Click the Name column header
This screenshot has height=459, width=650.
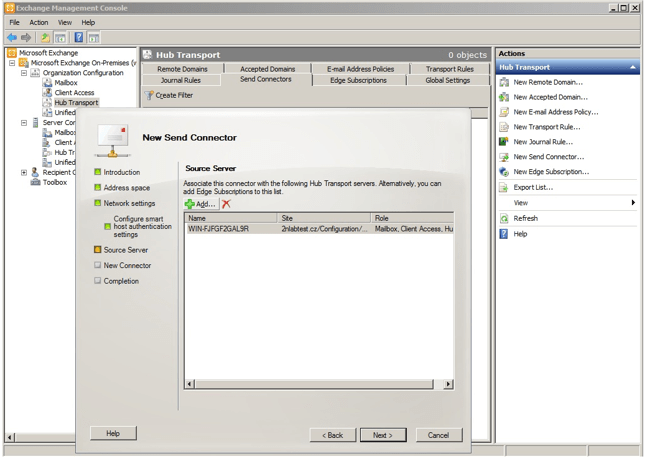point(231,218)
